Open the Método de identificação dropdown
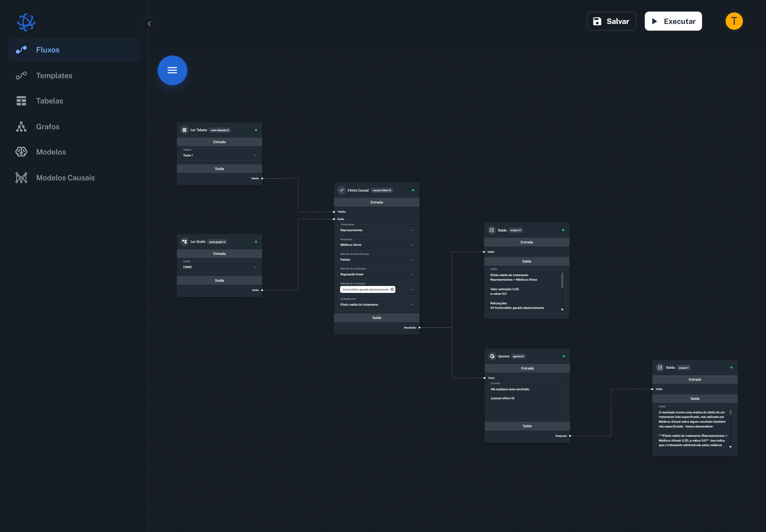The image size is (766, 532). [x=377, y=260]
